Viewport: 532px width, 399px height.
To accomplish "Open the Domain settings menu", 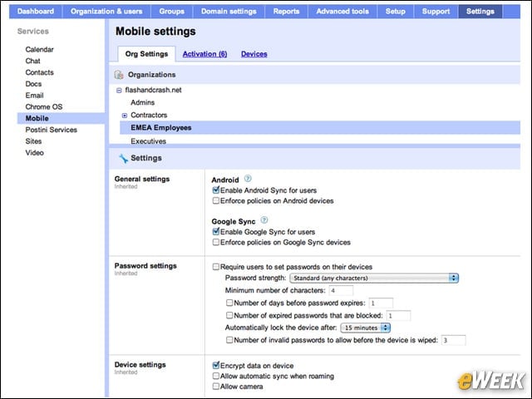I will (x=229, y=11).
